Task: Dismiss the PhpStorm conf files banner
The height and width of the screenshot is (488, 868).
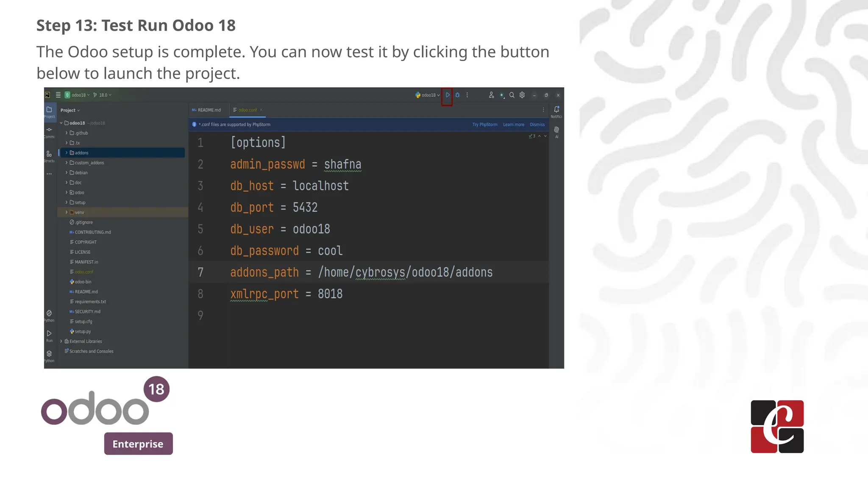Action: click(537, 125)
